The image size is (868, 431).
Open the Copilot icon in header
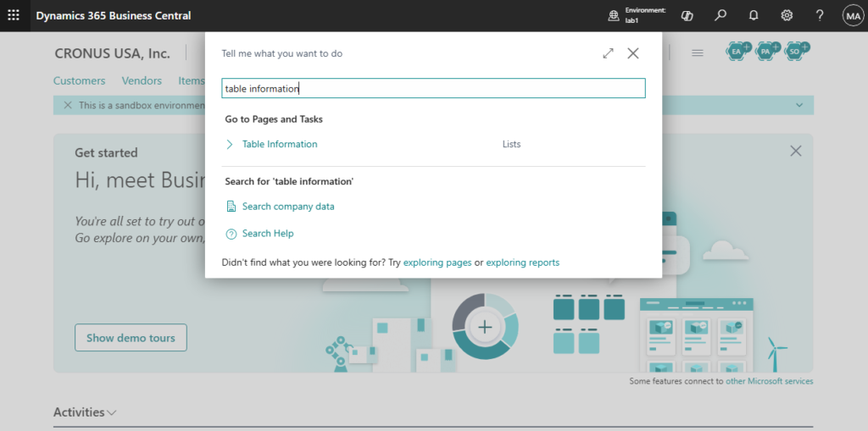687,15
